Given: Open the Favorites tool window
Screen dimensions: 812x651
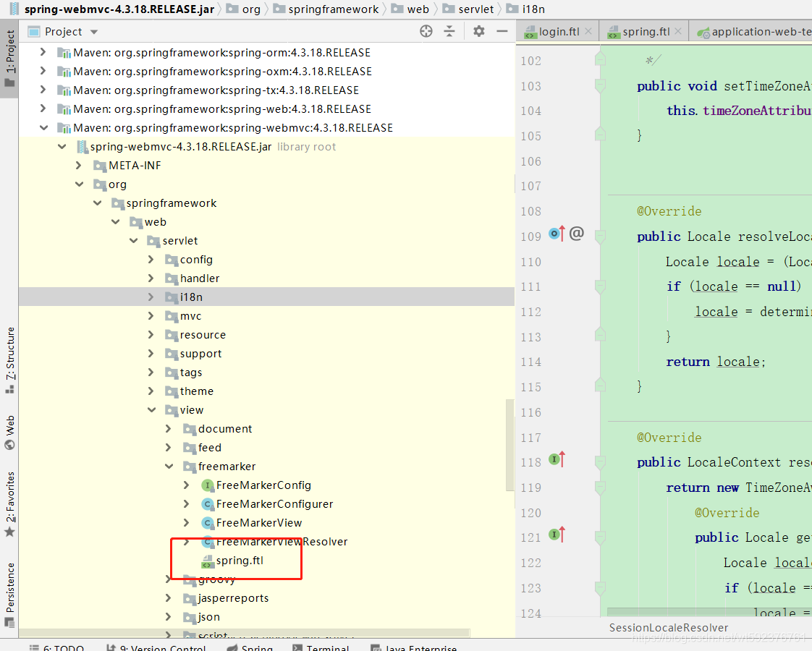Looking at the screenshot, I should tap(10, 504).
